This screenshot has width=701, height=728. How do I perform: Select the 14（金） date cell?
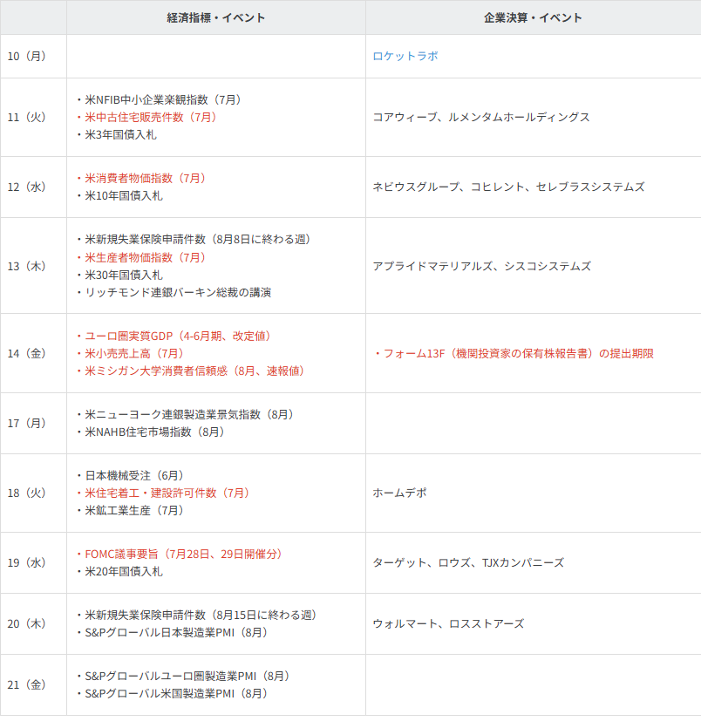click(33, 353)
